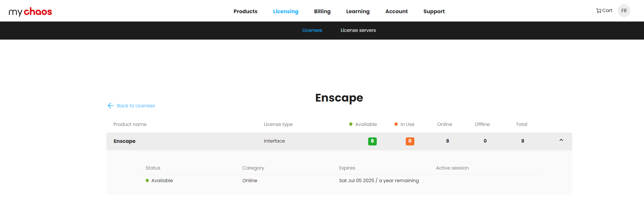The image size is (644, 214).
Task: Click the Offline column header
Action: point(482,124)
